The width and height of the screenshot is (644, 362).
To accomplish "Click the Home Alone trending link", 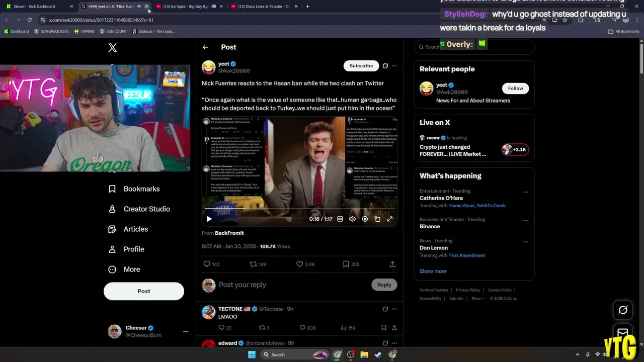I will click(x=461, y=206).
